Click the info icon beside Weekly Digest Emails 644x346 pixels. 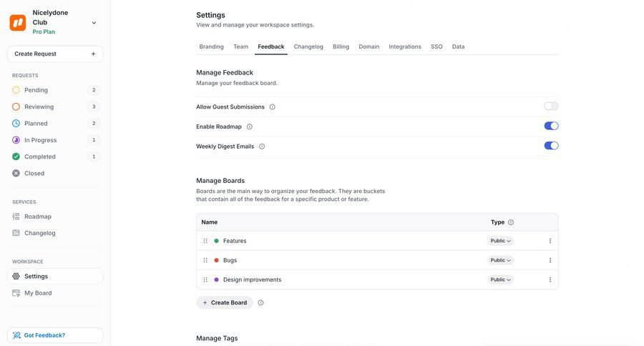[262, 147]
